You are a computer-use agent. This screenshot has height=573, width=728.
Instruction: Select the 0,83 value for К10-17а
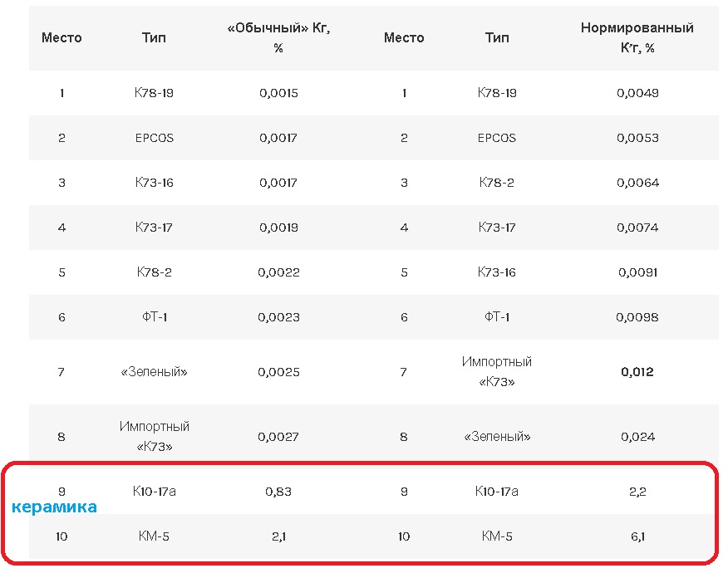(278, 492)
